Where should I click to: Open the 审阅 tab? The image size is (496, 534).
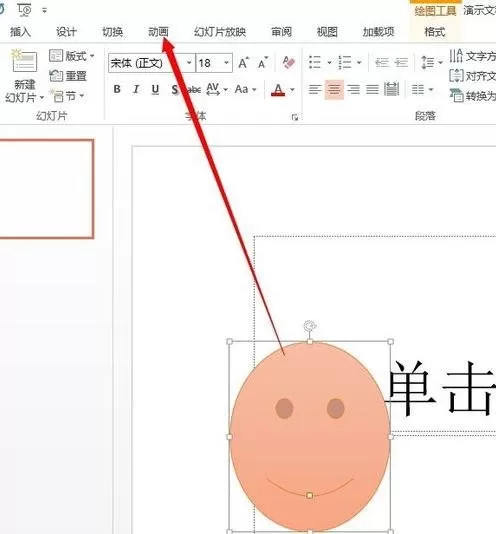281,32
